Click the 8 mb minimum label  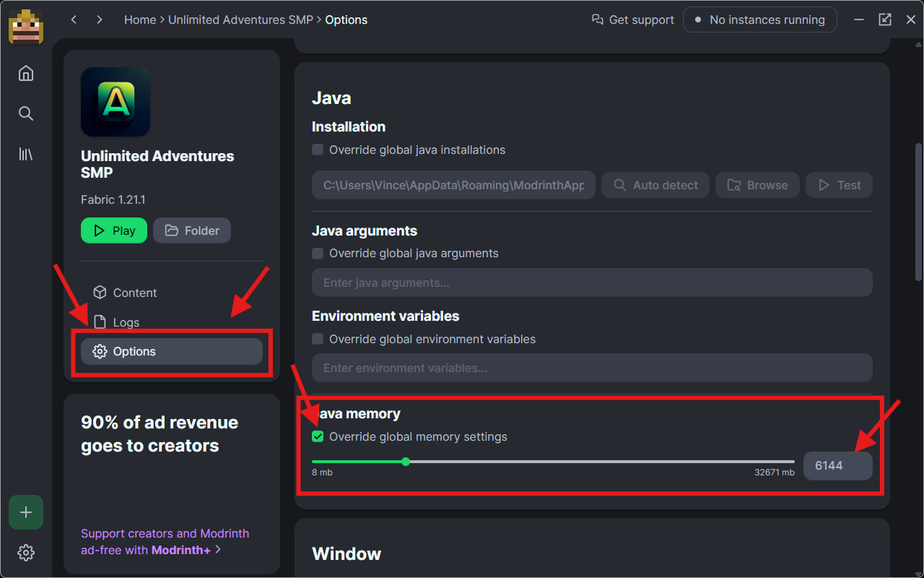[x=322, y=473]
